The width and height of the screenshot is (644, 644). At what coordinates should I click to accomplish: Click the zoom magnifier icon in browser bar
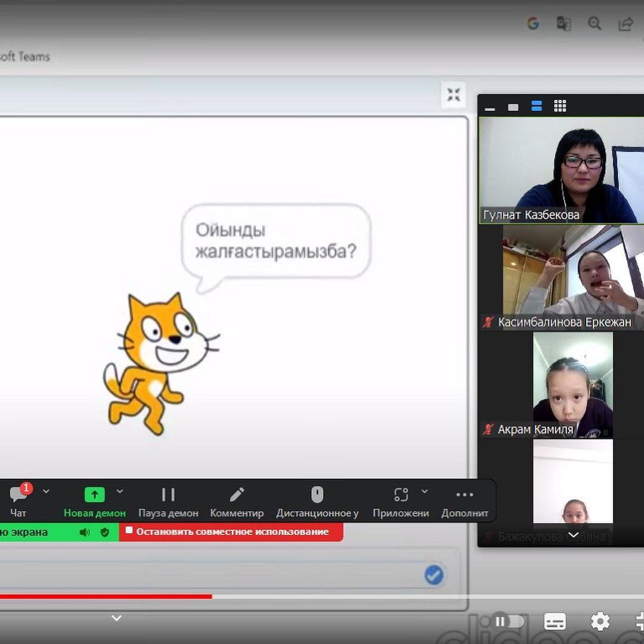tap(595, 24)
